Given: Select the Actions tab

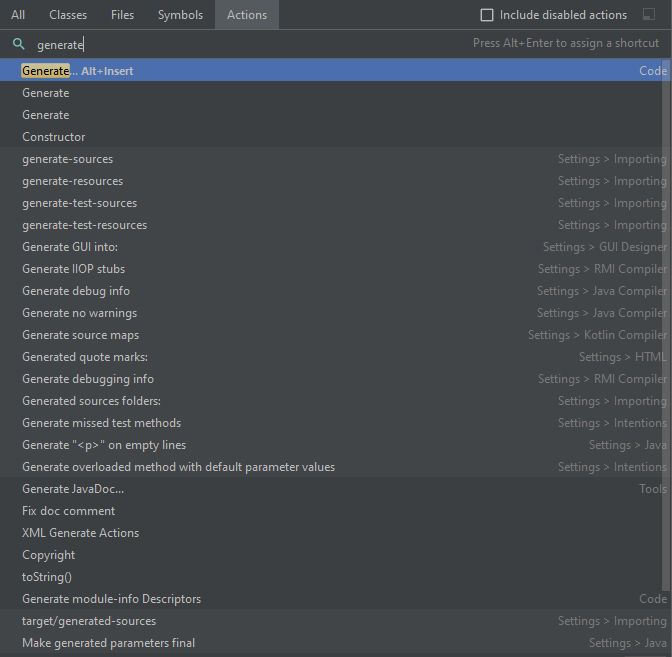Looking at the screenshot, I should tap(247, 15).
